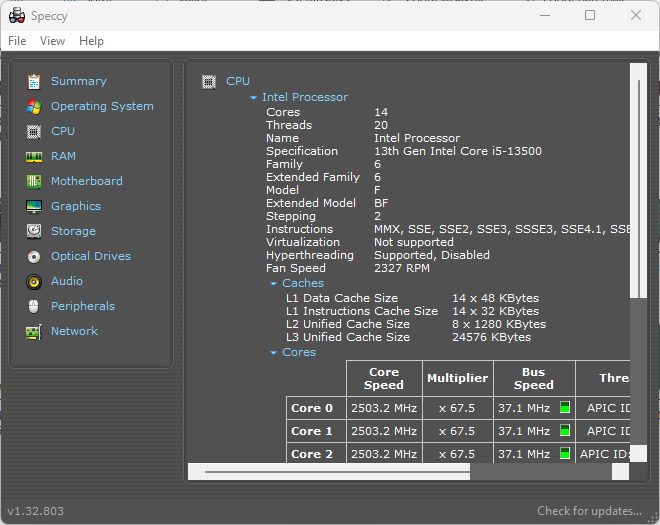Click the Fan Speed value 2327 RPM
Image resolution: width=660 pixels, height=525 pixels.
[x=402, y=268]
